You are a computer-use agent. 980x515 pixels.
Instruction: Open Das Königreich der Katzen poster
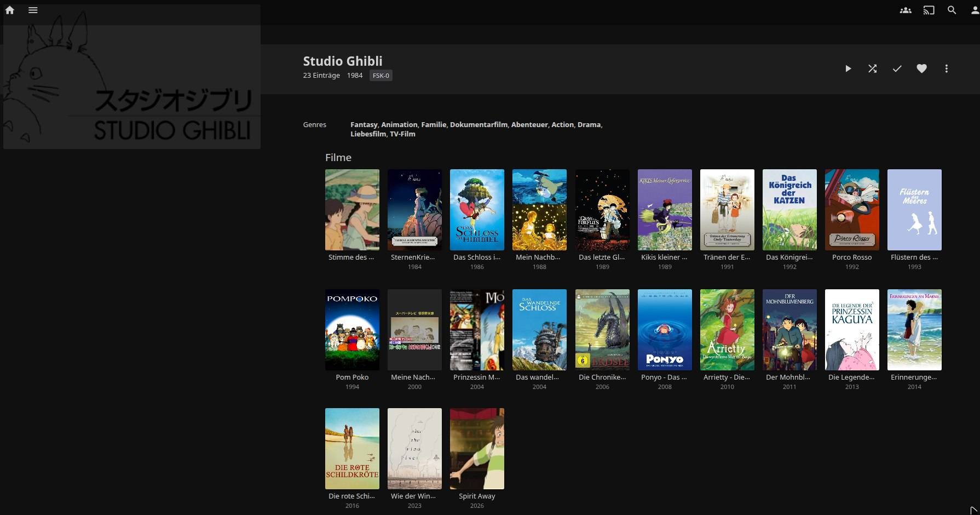click(789, 210)
